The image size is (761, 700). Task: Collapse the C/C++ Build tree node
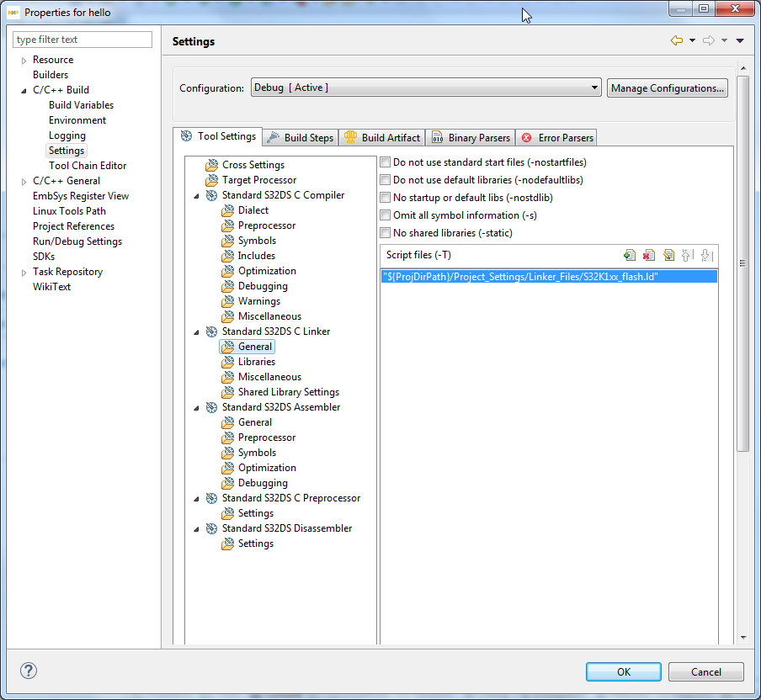pos(24,91)
